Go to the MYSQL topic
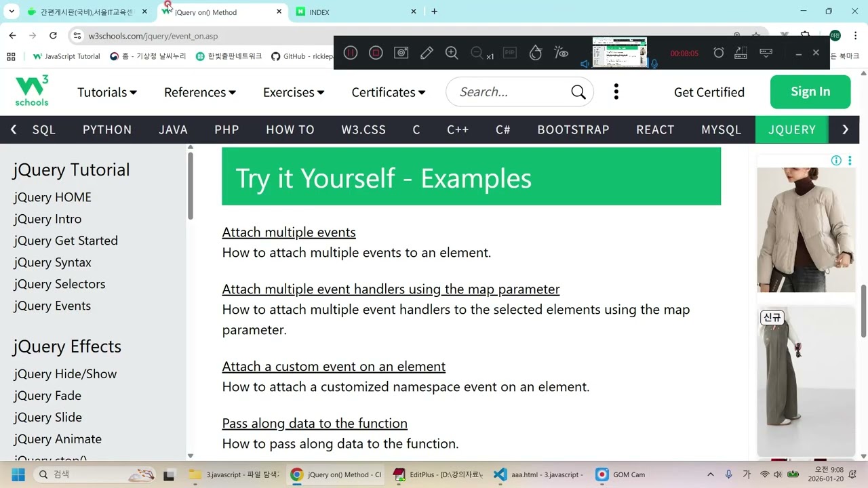Viewport: 868px width, 488px height. click(x=721, y=129)
